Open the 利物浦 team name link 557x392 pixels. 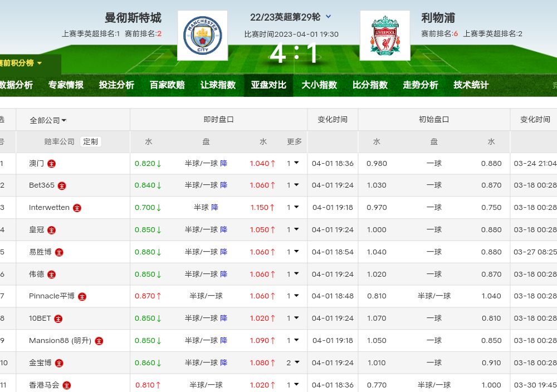pyautogui.click(x=438, y=18)
